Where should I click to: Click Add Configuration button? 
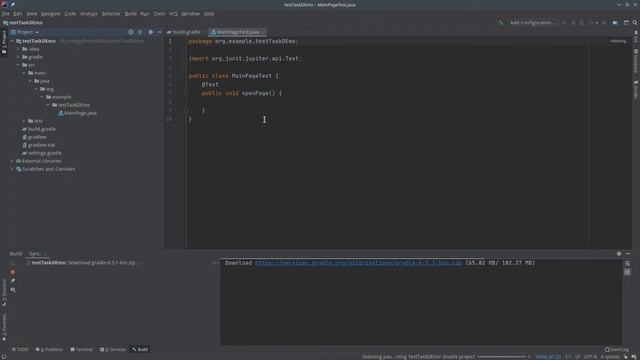pyautogui.click(x=531, y=23)
